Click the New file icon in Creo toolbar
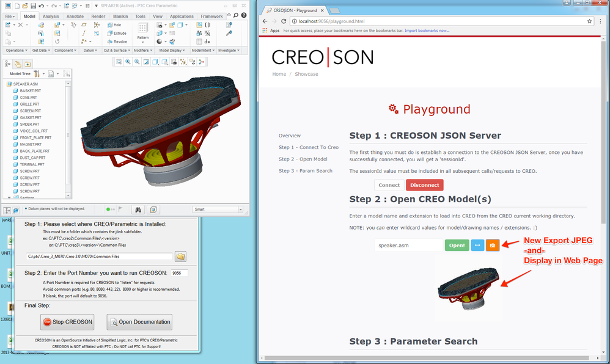This screenshot has width=610, height=364. pos(17,6)
